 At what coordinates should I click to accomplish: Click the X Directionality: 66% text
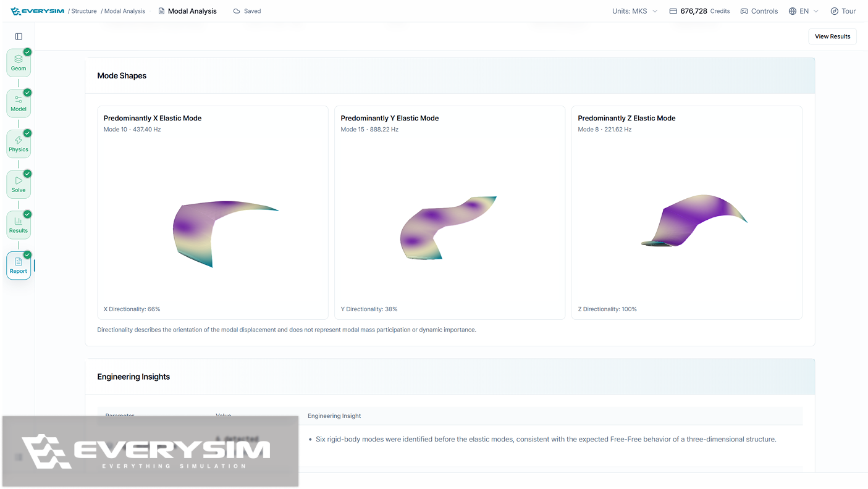132,309
